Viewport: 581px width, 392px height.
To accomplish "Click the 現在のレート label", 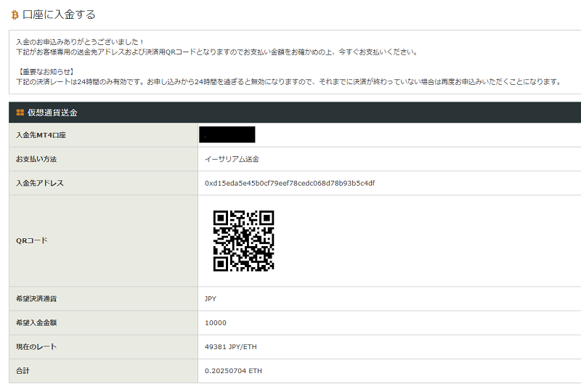I will [x=36, y=347].
